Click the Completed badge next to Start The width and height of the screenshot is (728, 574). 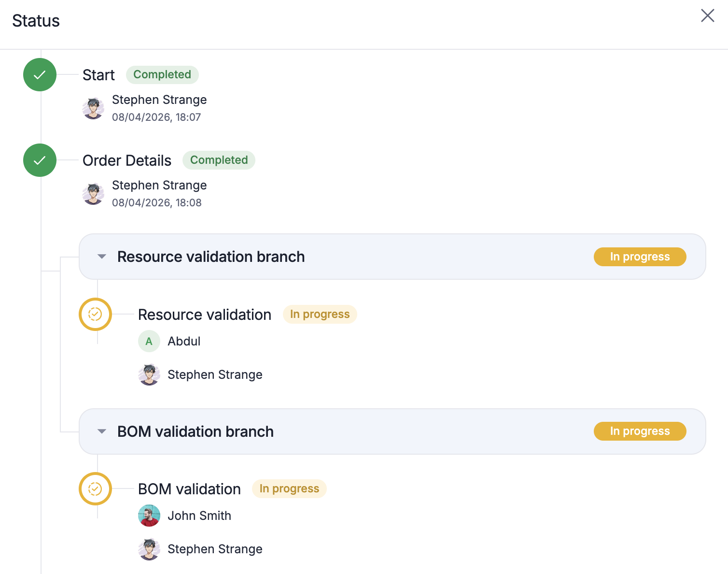(162, 75)
